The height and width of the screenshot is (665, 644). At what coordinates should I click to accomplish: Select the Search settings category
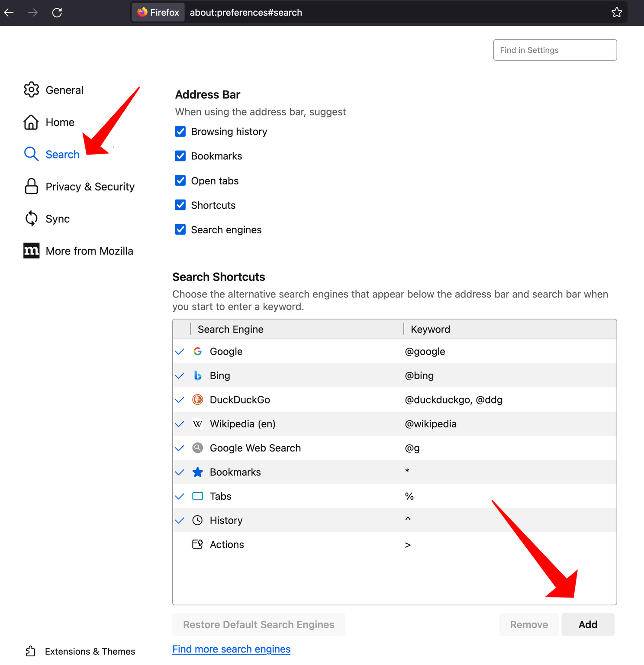coord(63,155)
